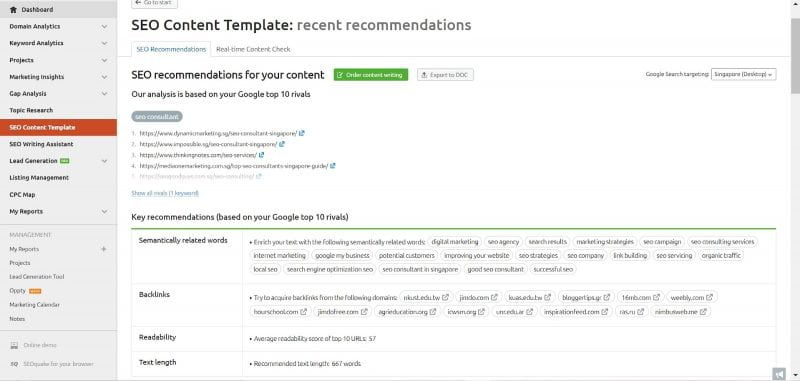The height and width of the screenshot is (381, 800).
Task: Show all rivals link
Action: point(165,193)
